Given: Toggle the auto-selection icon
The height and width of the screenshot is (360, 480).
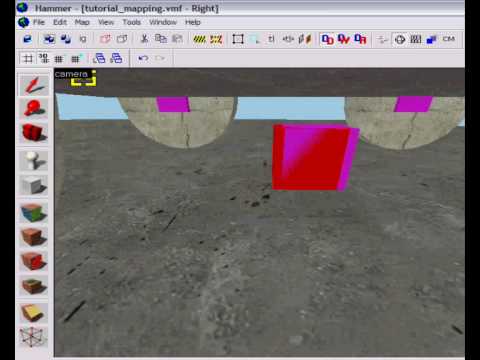Looking at the screenshot, I should tap(255, 39).
